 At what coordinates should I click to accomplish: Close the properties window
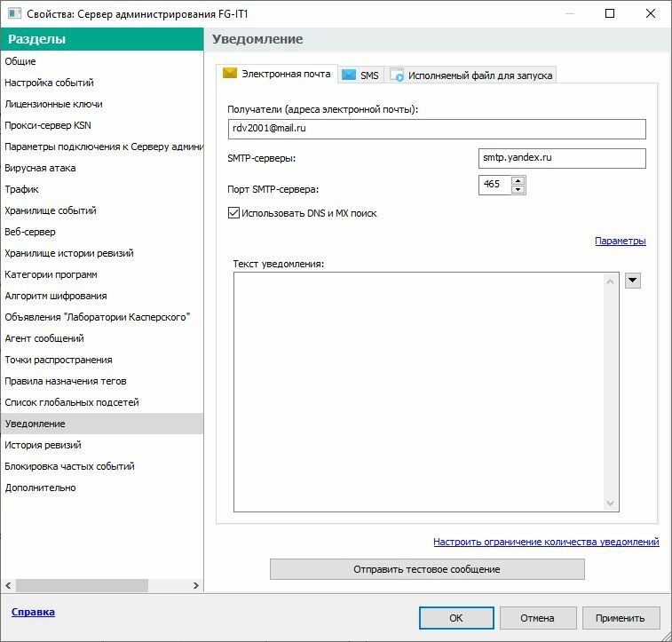click(650, 13)
